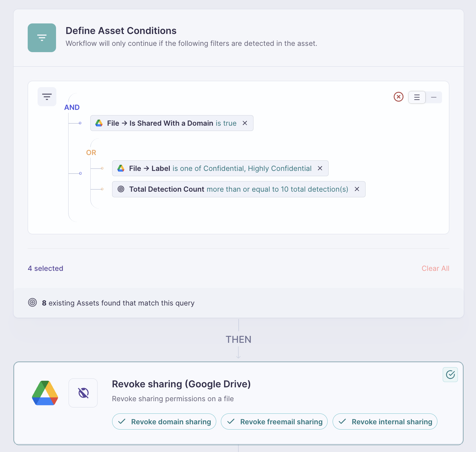476x452 pixels.
Task: Click the 4 selected text
Action: click(x=45, y=269)
